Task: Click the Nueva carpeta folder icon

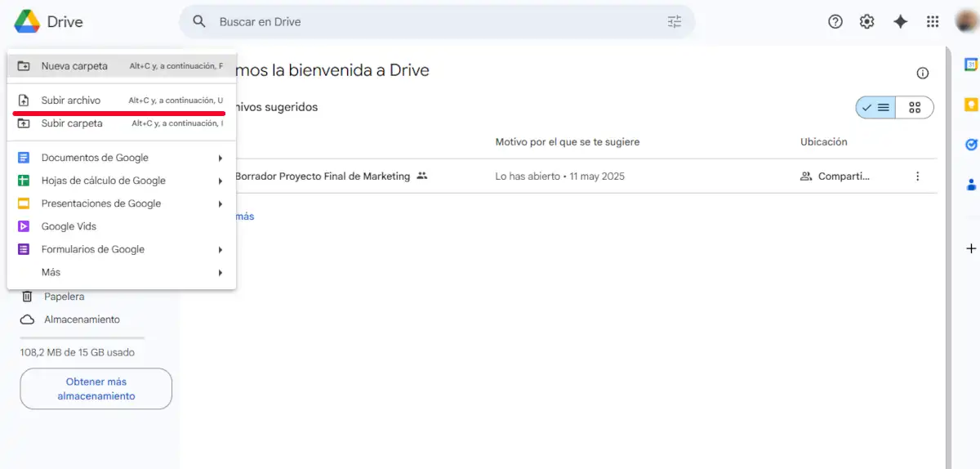Action: click(24, 66)
